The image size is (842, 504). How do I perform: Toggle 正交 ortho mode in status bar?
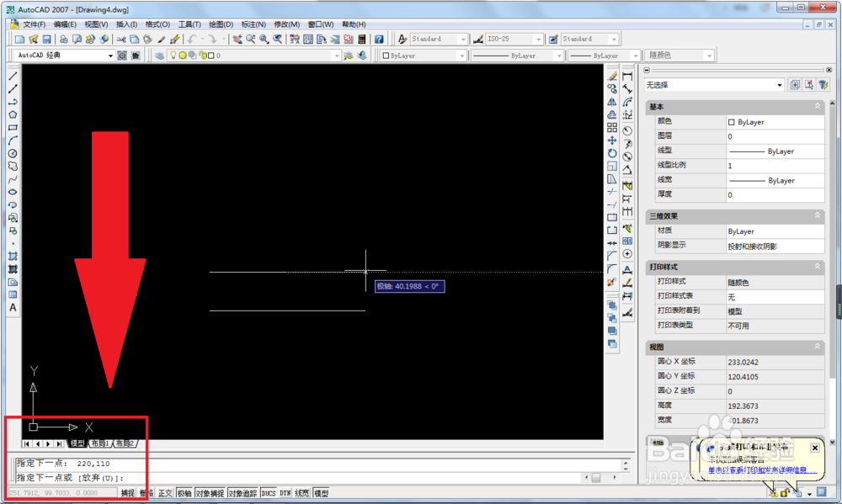pyautogui.click(x=165, y=493)
